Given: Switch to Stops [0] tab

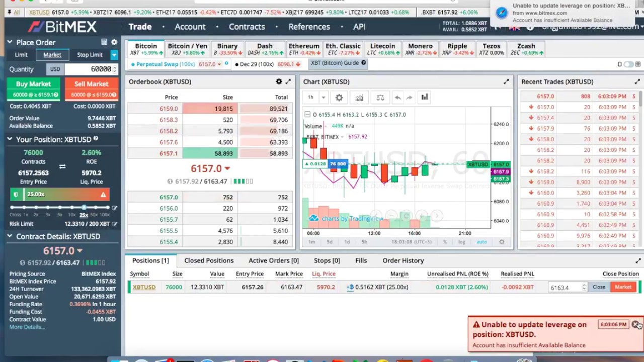Looking at the screenshot, I should click(x=327, y=260).
